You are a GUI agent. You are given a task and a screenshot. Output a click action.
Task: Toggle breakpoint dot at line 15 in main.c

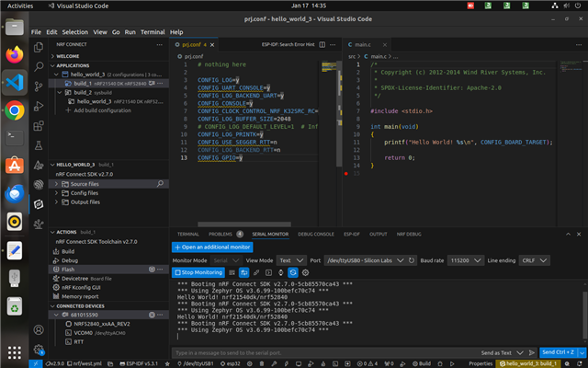(346, 173)
